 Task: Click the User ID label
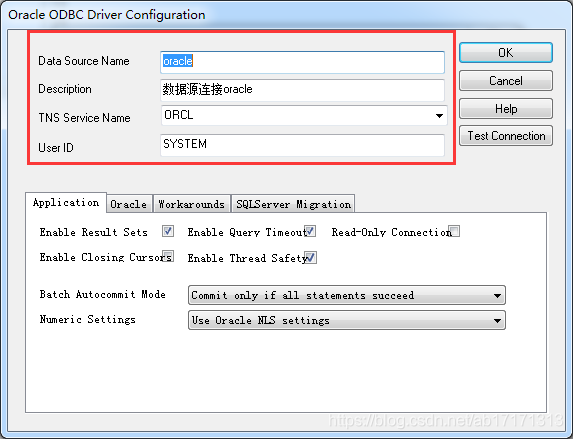[56, 148]
